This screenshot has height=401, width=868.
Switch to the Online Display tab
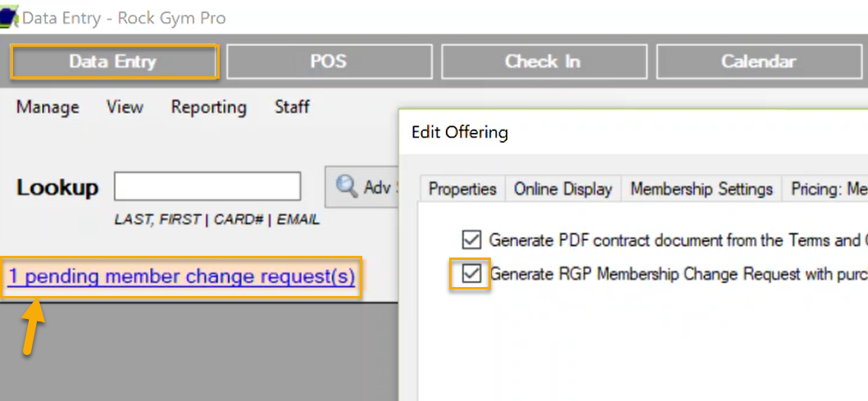(x=563, y=189)
